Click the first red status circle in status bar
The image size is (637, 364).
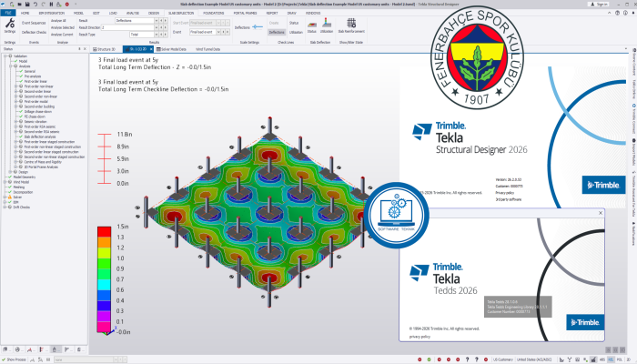tap(420, 359)
